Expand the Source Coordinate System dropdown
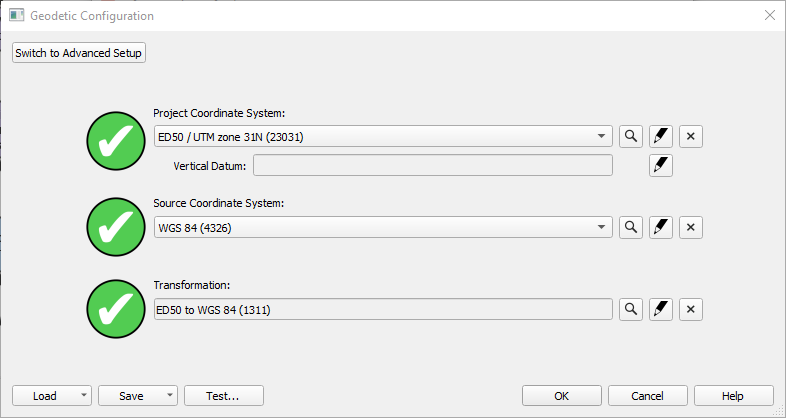The height and width of the screenshot is (418, 786). click(x=601, y=227)
